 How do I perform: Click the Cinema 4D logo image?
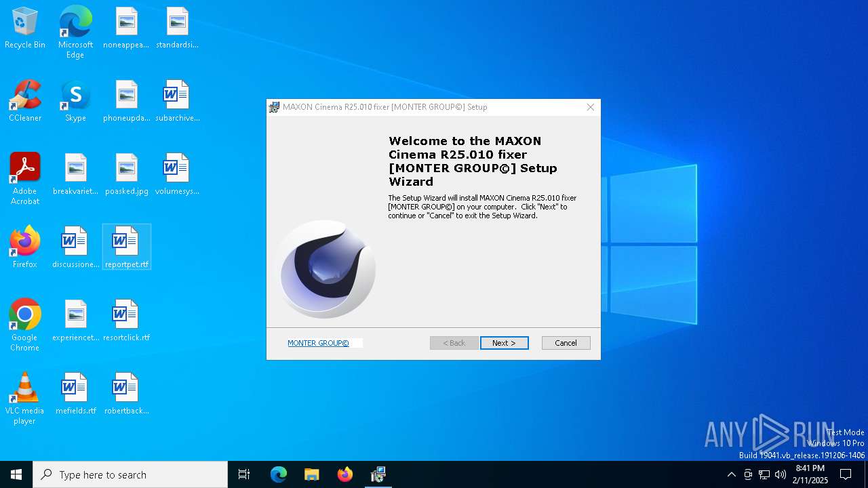pos(326,269)
